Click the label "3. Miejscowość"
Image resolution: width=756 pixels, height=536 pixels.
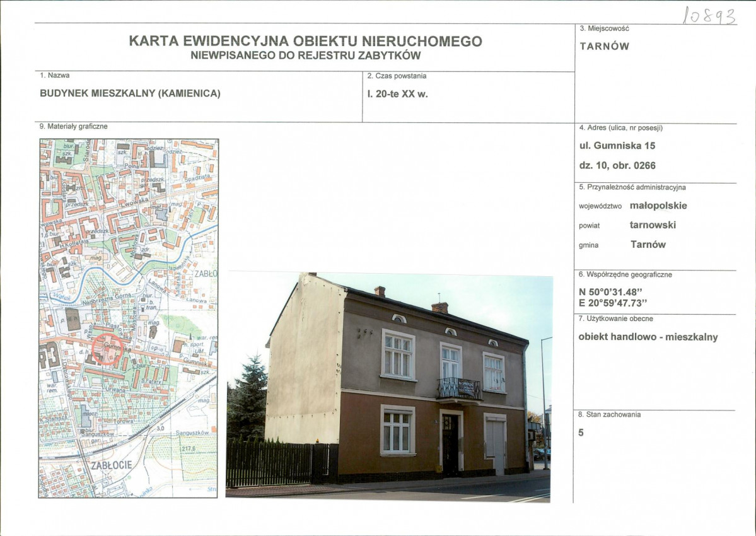(x=604, y=28)
